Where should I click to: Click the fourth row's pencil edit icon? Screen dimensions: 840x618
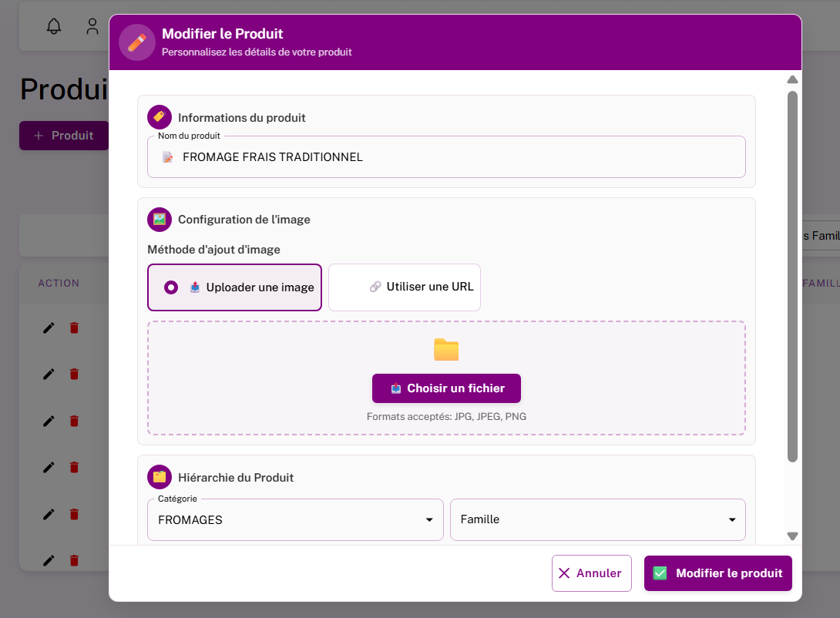[49, 467]
